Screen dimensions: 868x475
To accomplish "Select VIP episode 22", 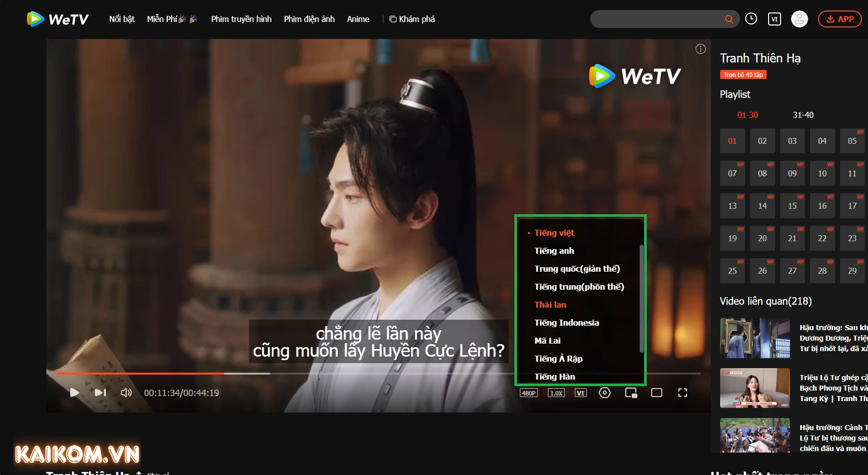I will [823, 238].
